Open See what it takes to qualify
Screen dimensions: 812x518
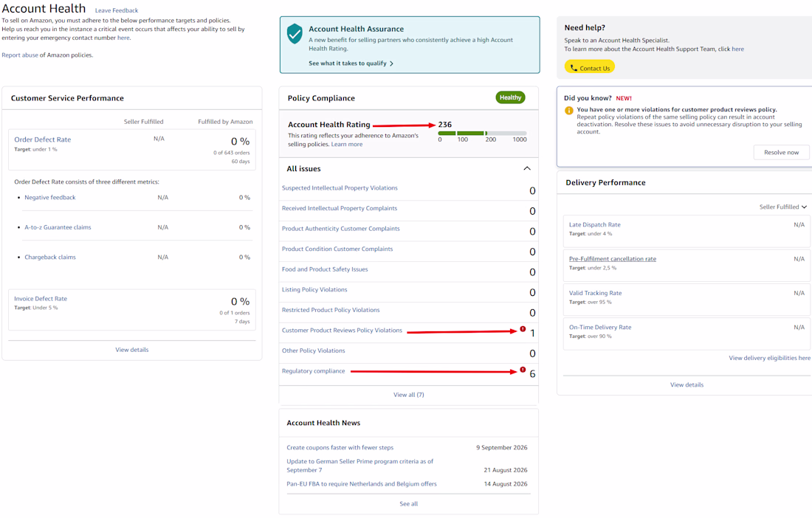[351, 63]
